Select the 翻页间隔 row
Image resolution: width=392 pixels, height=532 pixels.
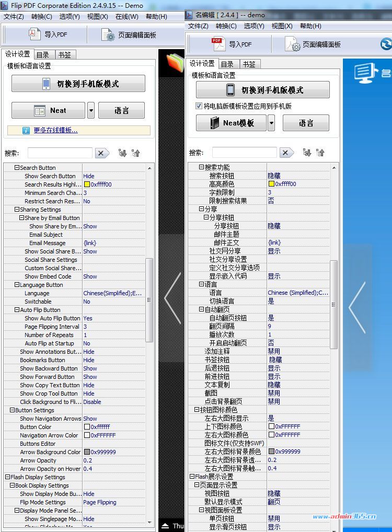click(259, 326)
